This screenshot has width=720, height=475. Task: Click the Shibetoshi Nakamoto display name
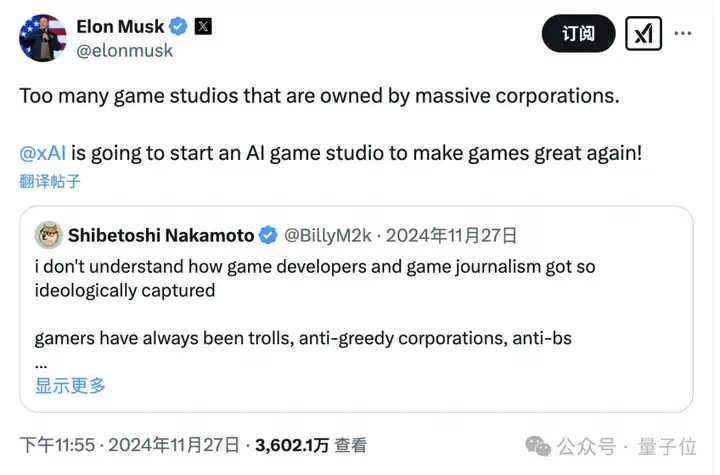coord(161,235)
